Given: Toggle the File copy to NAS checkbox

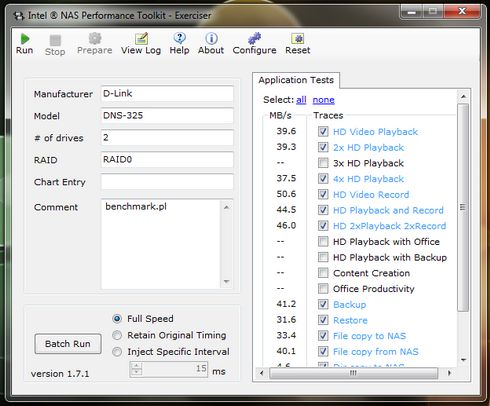Looking at the screenshot, I should (323, 335).
